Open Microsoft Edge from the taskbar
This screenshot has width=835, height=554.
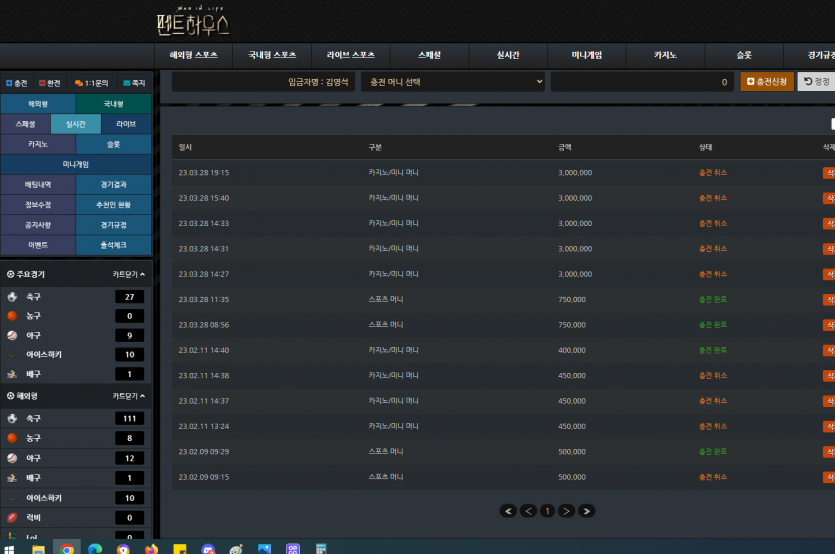pos(95,549)
